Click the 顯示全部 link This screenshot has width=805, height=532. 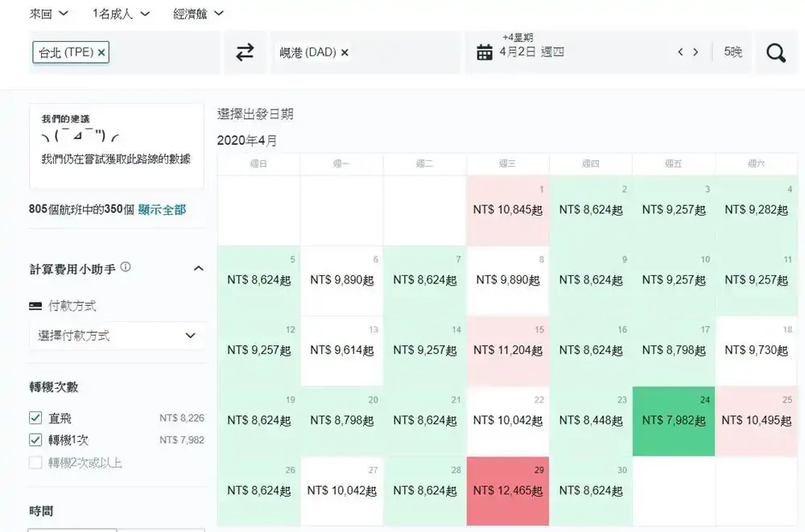tap(162, 209)
